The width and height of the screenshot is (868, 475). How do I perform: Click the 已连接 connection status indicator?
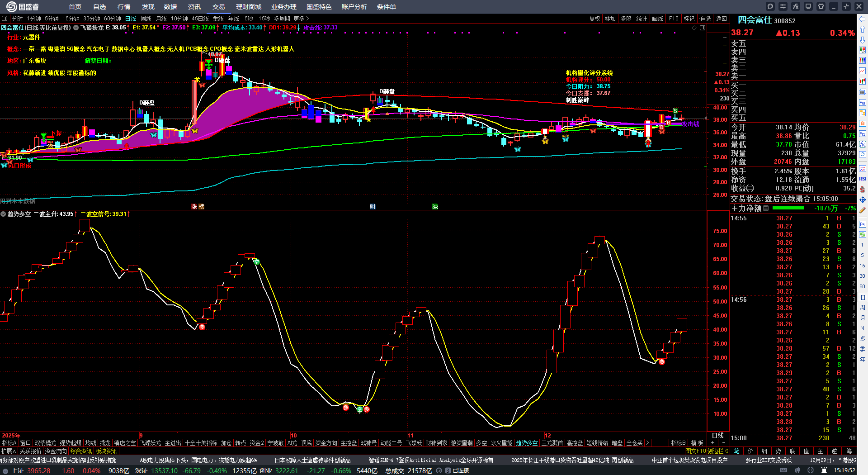458,471
